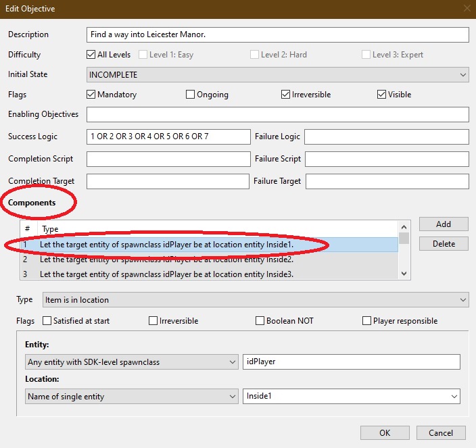The width and height of the screenshot is (476, 448).
Task: Disable the Irreversible objective flag
Action: 286,95
